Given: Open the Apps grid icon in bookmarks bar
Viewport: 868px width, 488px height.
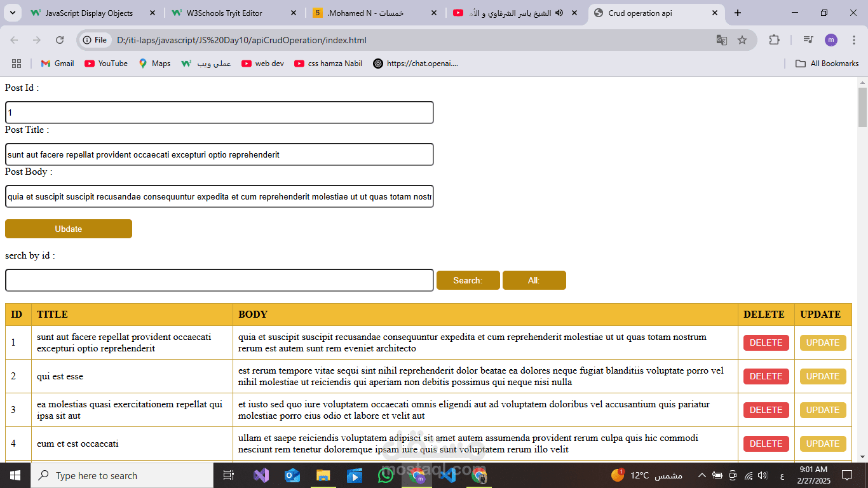Looking at the screenshot, I should click(17, 64).
